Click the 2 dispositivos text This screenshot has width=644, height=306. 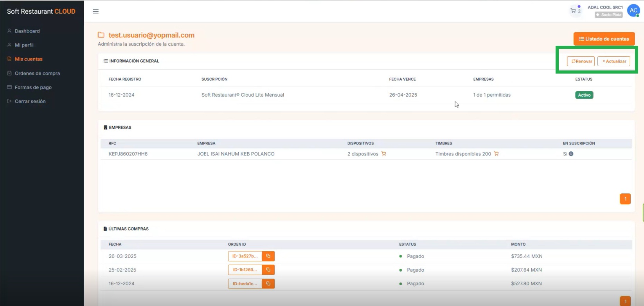(x=363, y=154)
